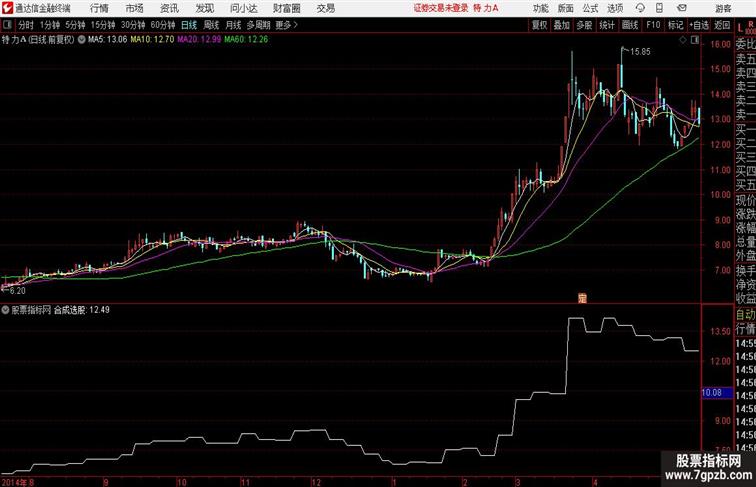This screenshot has height=487, width=756.
Task: Open the mail envelope icon
Action: [x=681, y=8]
